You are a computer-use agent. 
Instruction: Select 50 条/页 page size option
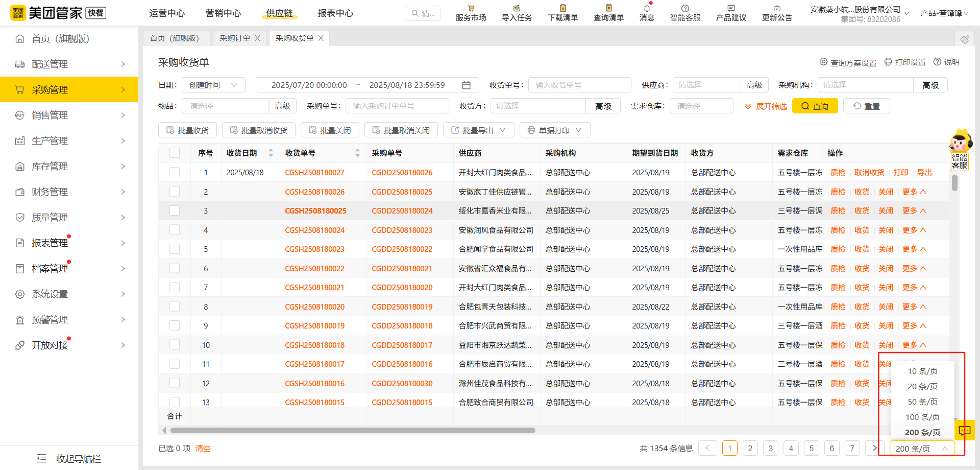922,402
